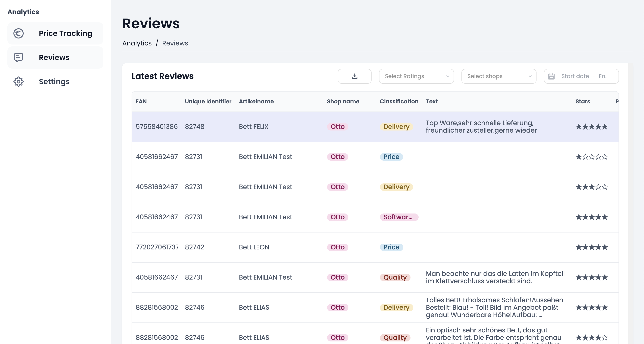Click the Otto tag in Bett LEON row

[x=338, y=247]
